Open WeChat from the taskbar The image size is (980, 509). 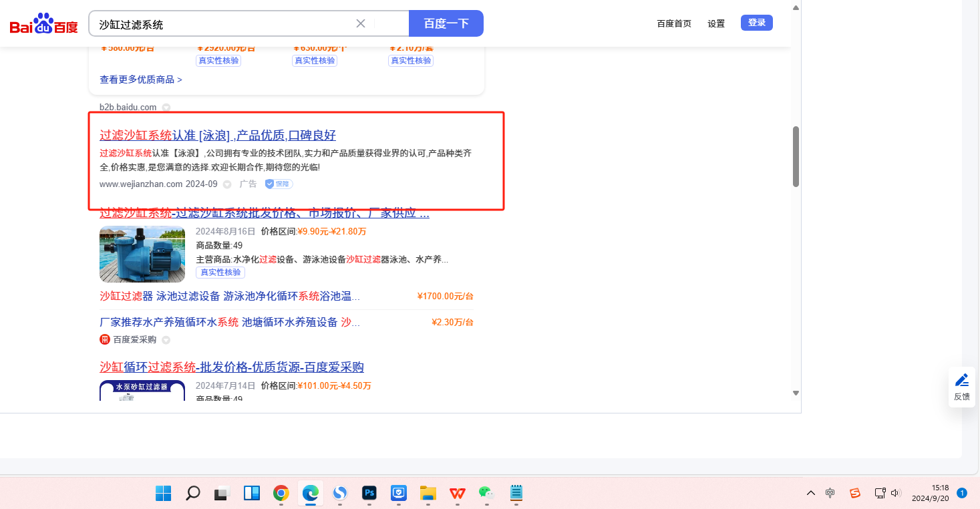(486, 493)
